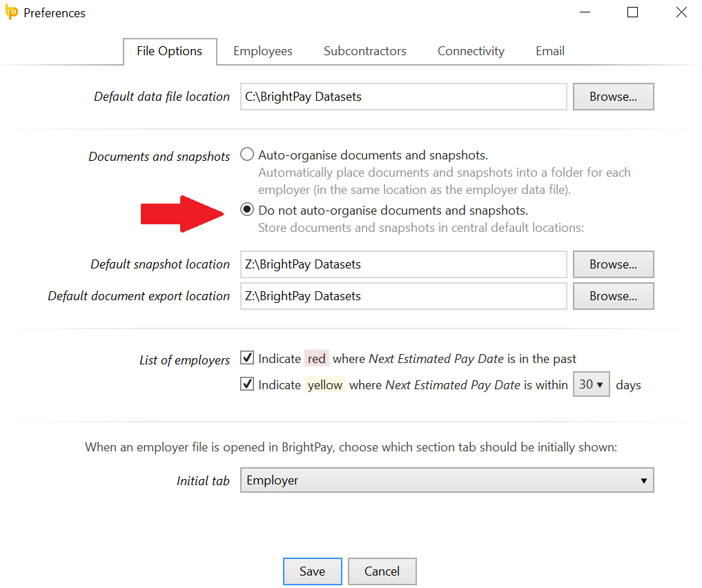The width and height of the screenshot is (702, 588).
Task: Toggle the Indicate red past pay date checkbox
Action: click(x=247, y=358)
